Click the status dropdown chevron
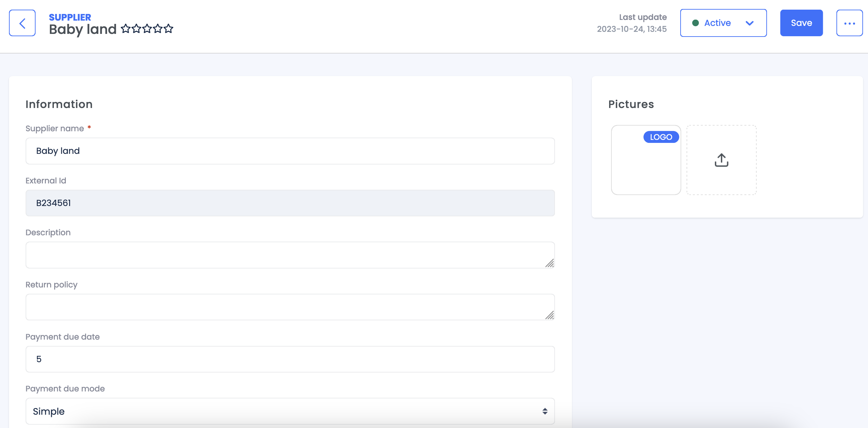 (x=749, y=23)
